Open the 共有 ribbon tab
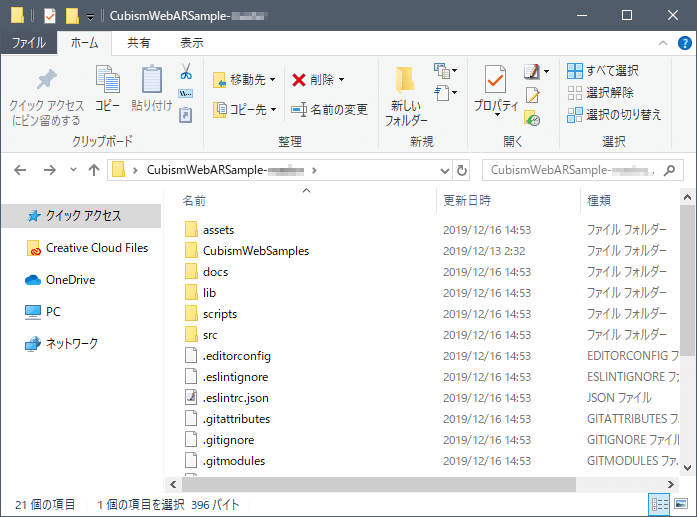The image size is (697, 517). [x=139, y=43]
